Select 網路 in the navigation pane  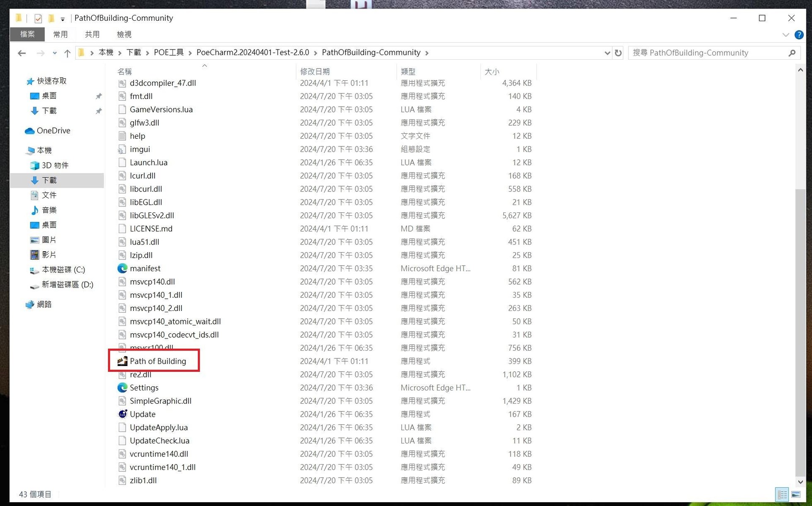[x=39, y=305]
